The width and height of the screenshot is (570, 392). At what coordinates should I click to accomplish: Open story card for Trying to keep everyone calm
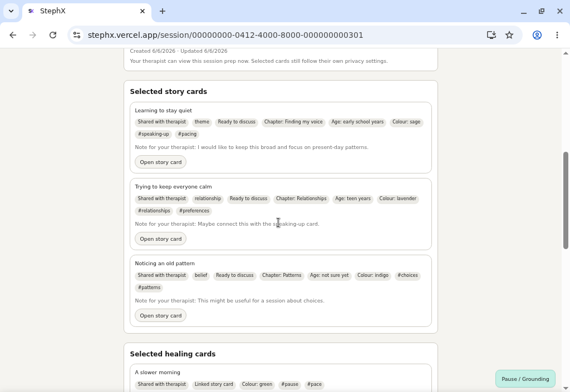pos(161,239)
